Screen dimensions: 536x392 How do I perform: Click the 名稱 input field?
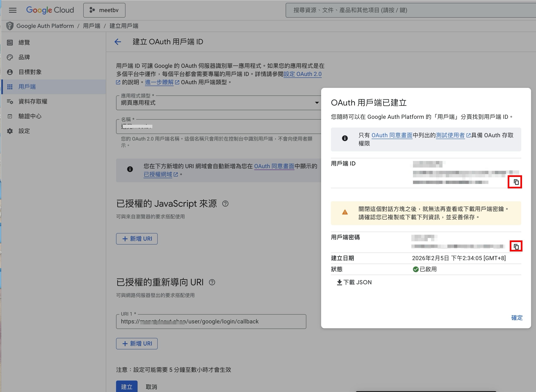pyautogui.click(x=219, y=127)
